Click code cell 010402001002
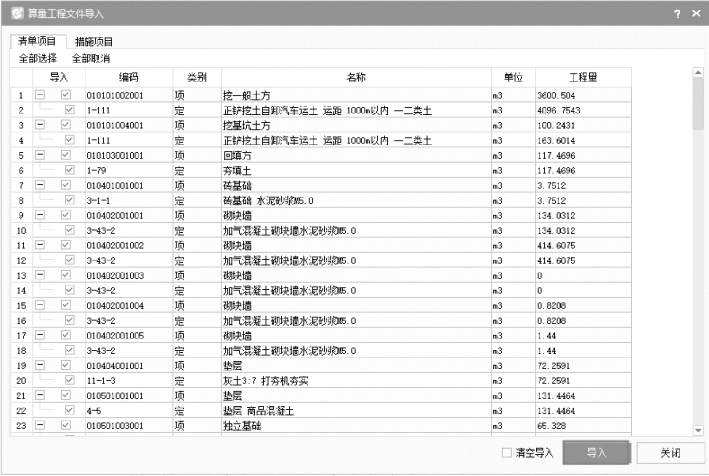 point(129,245)
